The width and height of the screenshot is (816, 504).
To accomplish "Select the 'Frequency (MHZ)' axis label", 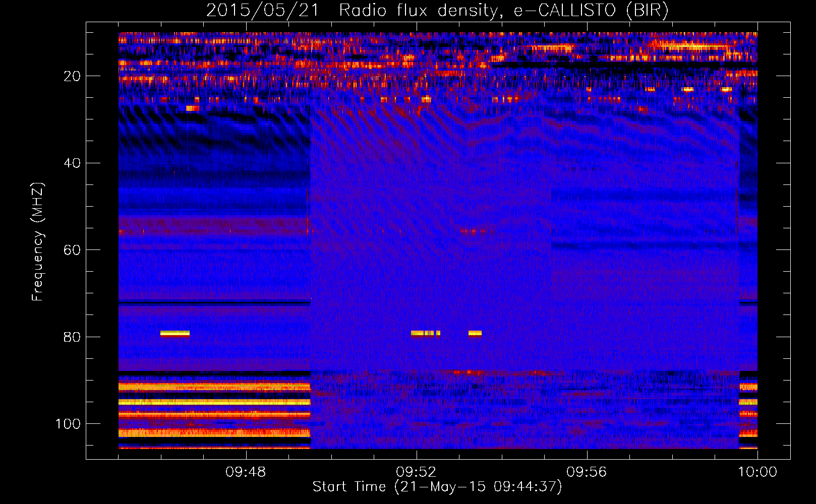I will (x=38, y=242).
